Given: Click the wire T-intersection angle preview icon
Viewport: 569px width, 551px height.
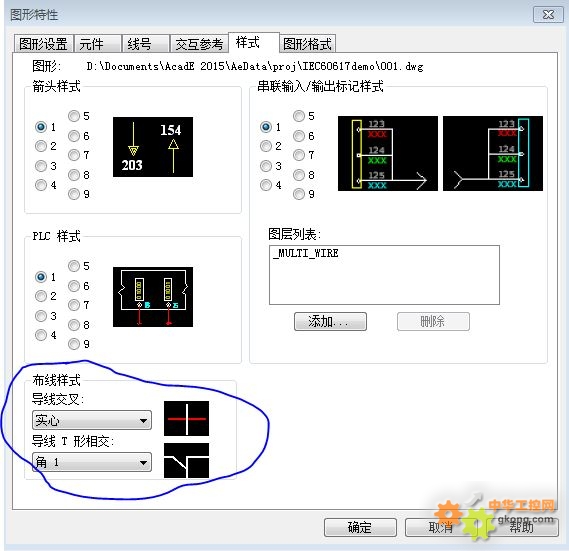Looking at the screenshot, I should (x=187, y=460).
